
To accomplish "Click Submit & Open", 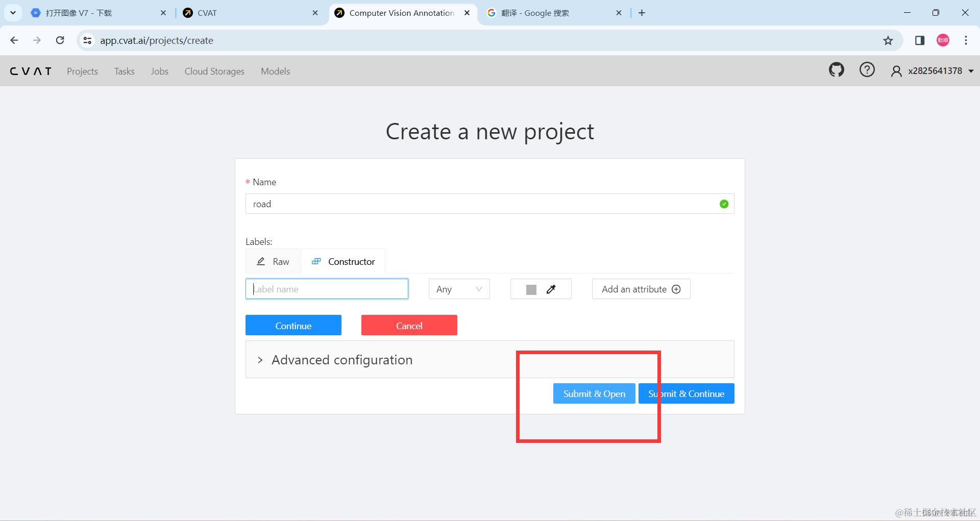I will pos(594,393).
